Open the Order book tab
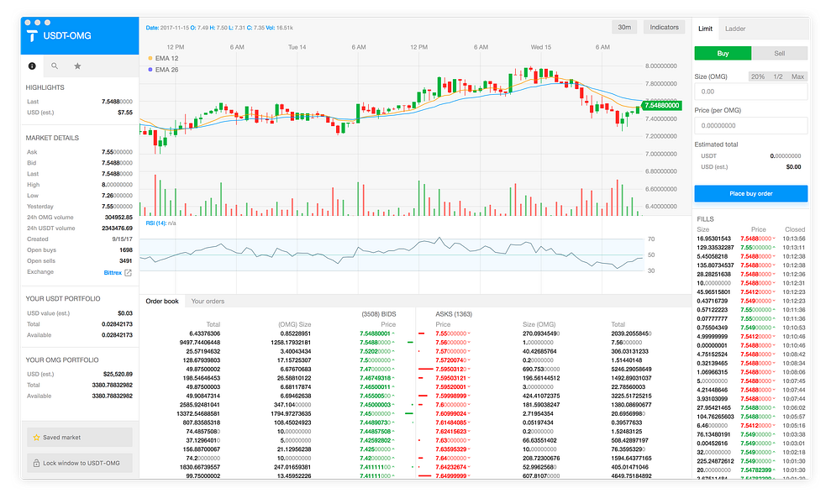831x504 pixels. pos(162,302)
